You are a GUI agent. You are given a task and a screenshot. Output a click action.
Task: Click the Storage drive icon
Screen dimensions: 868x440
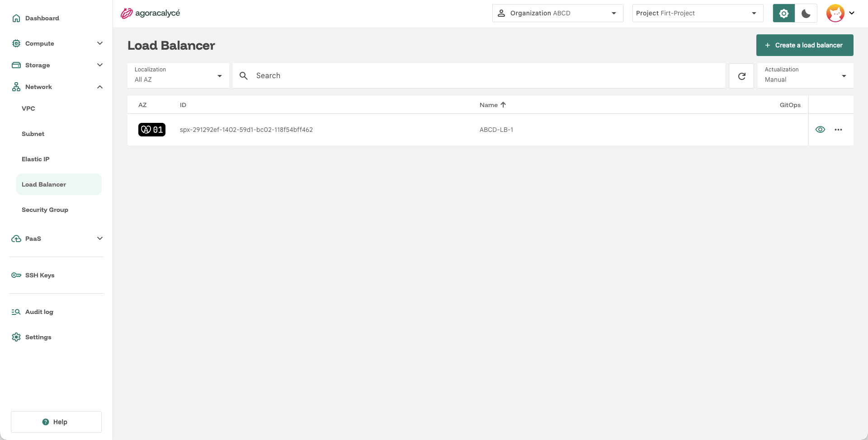[x=16, y=65]
